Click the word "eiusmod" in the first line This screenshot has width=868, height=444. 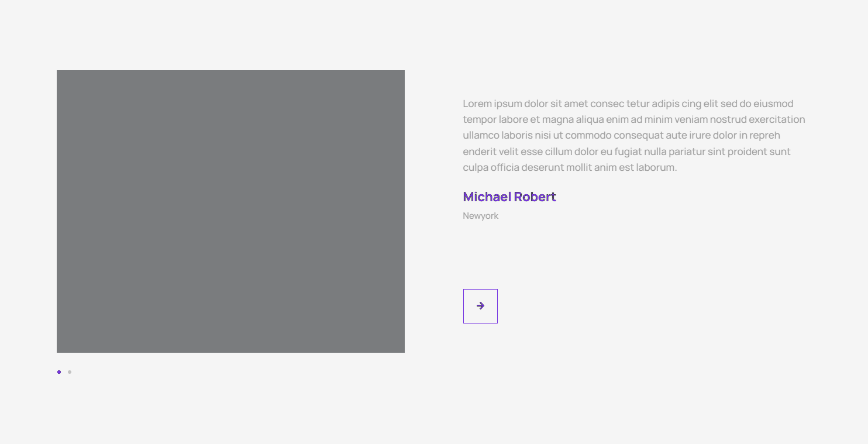(x=773, y=104)
